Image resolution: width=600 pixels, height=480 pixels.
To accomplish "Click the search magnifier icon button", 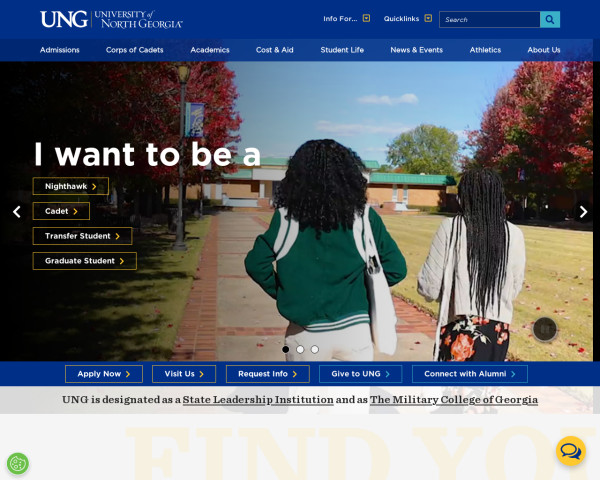I will tap(550, 20).
